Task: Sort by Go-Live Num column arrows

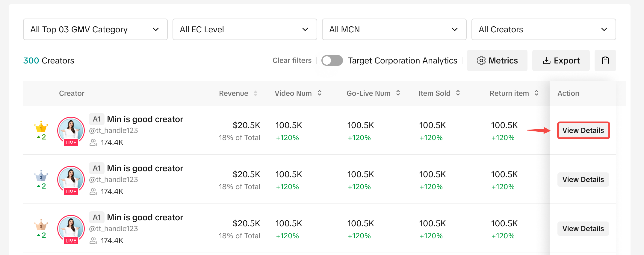Action: click(398, 93)
